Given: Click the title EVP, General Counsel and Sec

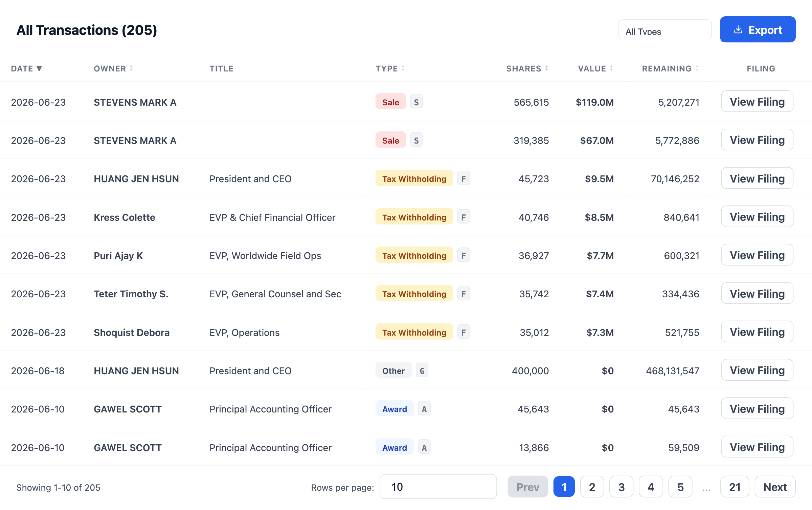Looking at the screenshot, I should 275,294.
